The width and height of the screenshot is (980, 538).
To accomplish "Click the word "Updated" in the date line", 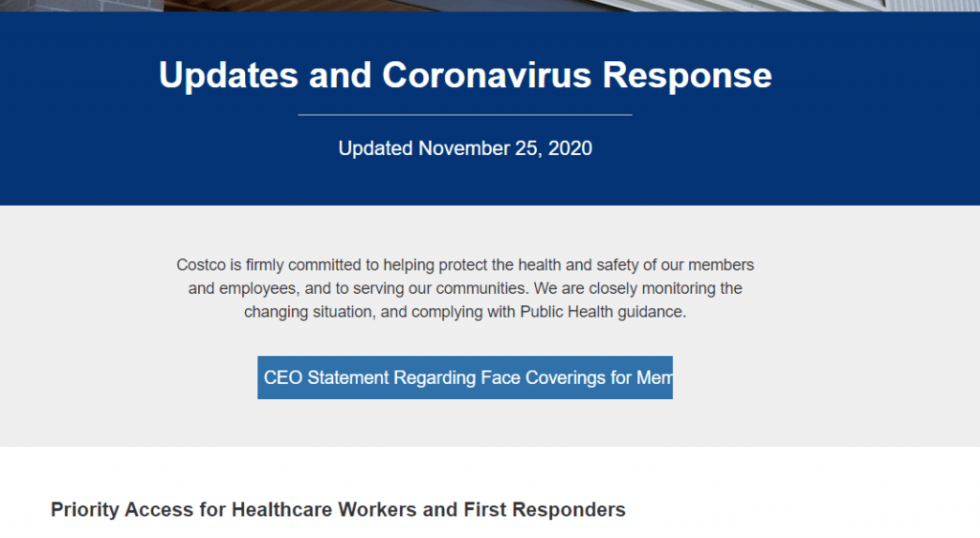I will point(375,148).
